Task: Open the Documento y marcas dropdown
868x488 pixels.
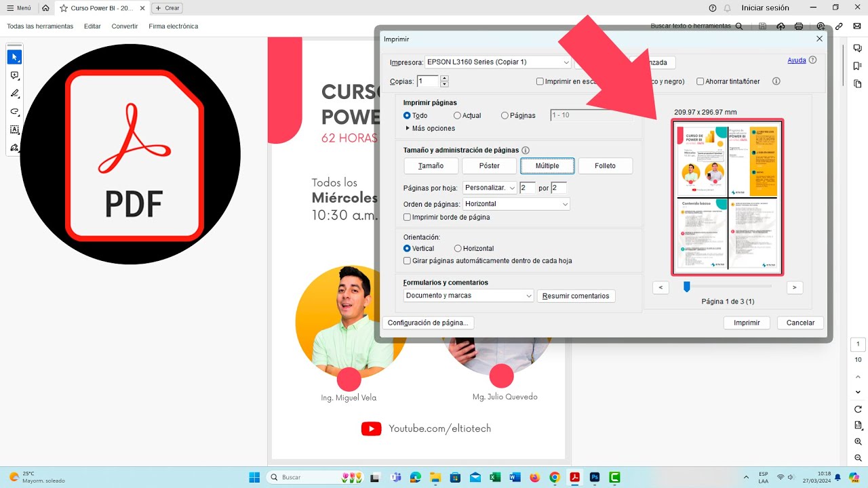Action: [468, 296]
